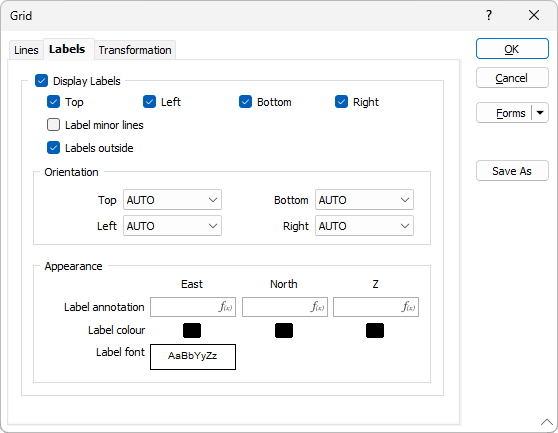
Task: Open expression editor for East label annotation
Action: pos(226,307)
